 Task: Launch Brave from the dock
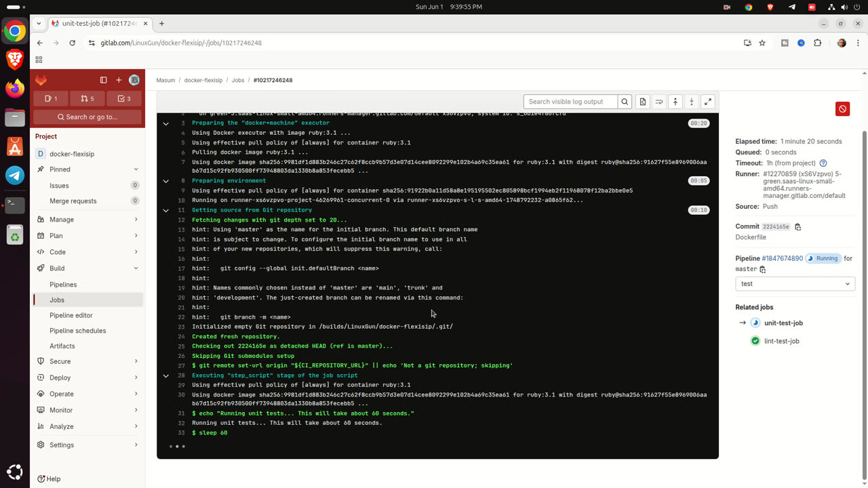coord(15,59)
